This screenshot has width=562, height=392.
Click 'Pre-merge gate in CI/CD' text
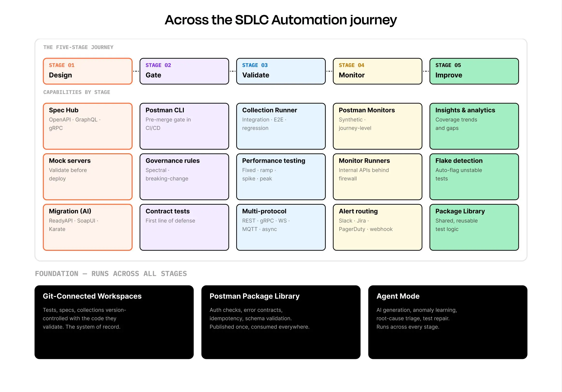(168, 124)
